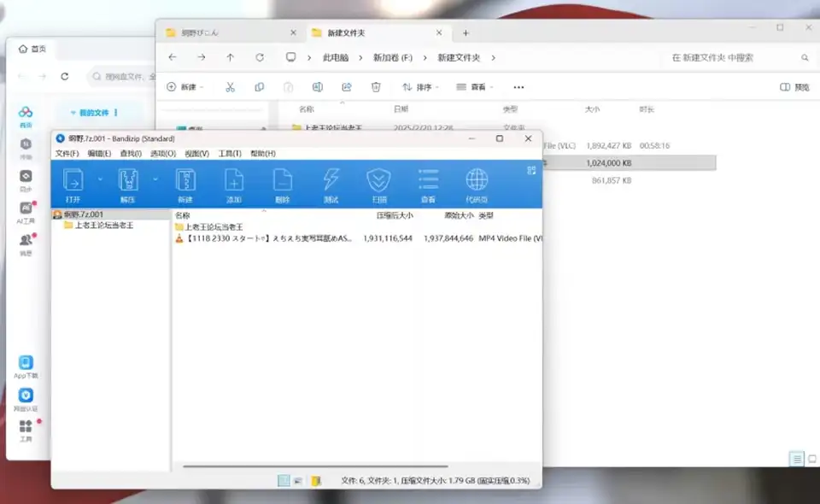
Task: Close the 新建文件夹 Explorer tab
Action: [439, 32]
